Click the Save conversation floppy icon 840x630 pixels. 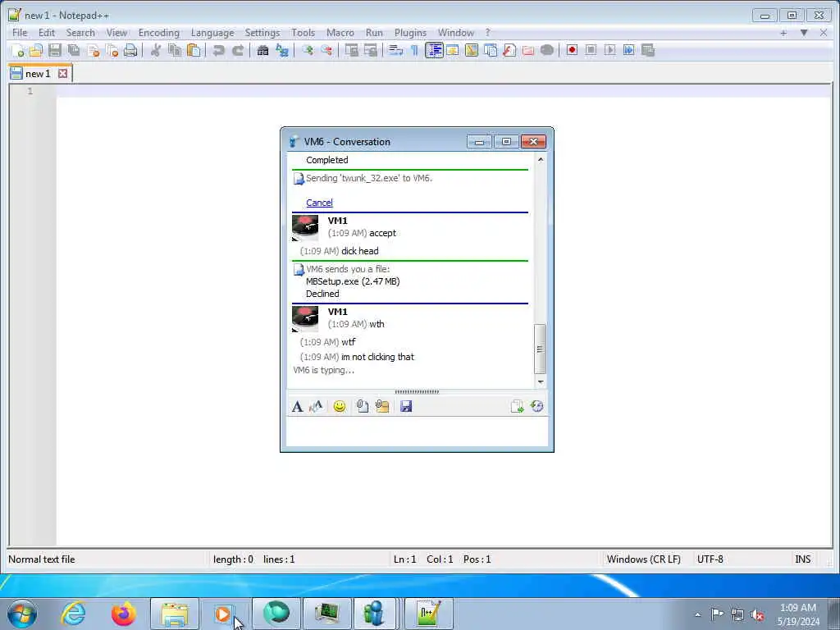coord(406,407)
